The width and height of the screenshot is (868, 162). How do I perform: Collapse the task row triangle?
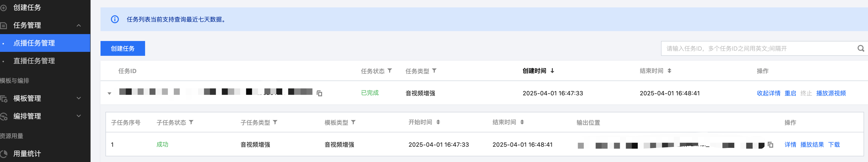coord(109,93)
